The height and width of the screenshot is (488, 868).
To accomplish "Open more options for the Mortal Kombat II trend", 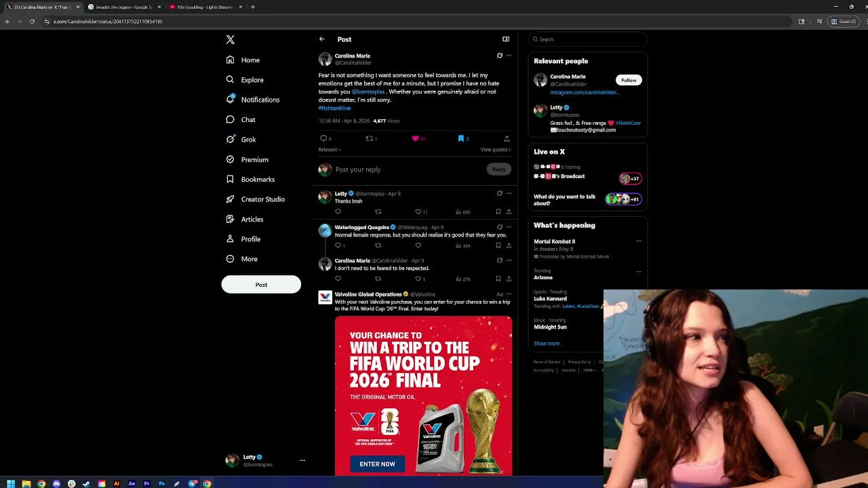I will [x=638, y=241].
